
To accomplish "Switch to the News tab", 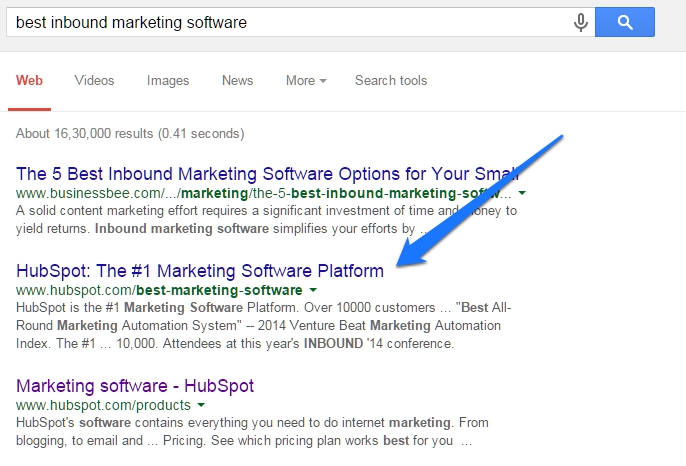I will 238,81.
